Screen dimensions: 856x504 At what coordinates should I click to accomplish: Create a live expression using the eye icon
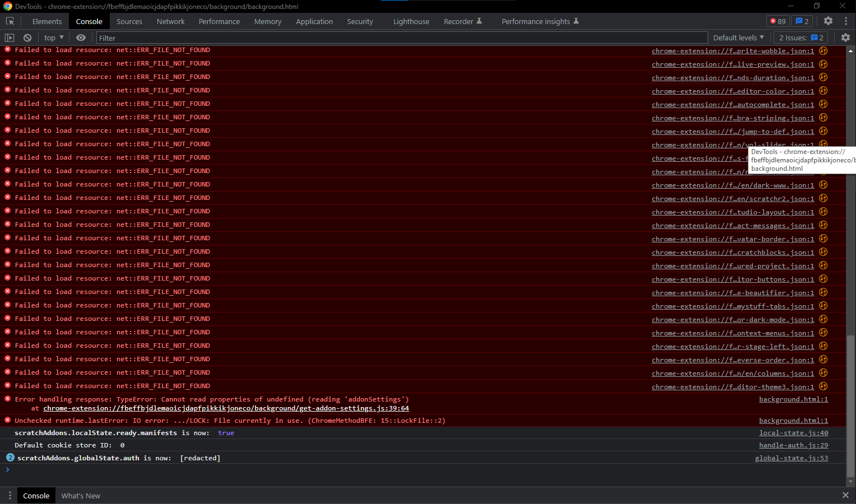pos(81,38)
